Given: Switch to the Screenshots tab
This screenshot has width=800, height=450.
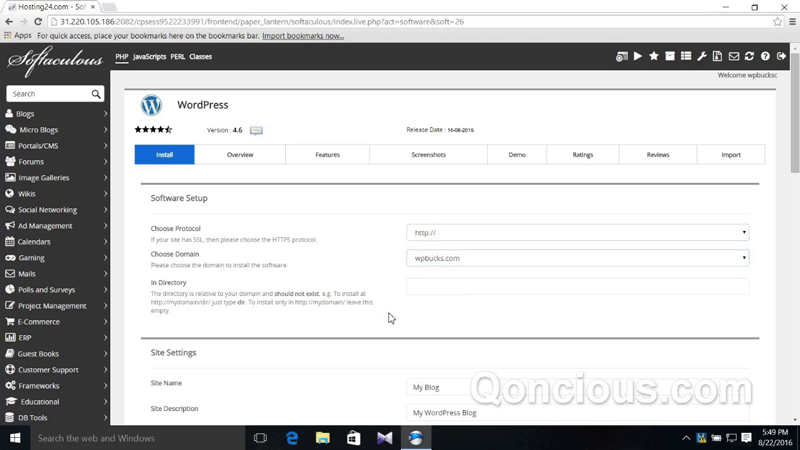Looking at the screenshot, I should tap(428, 155).
